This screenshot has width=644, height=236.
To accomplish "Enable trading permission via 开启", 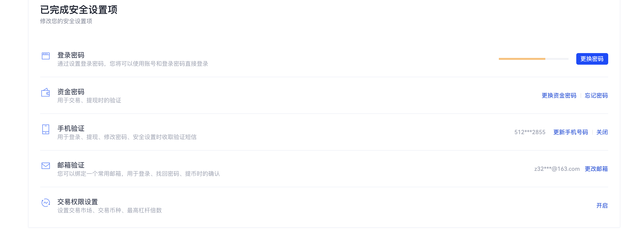I will [602, 206].
